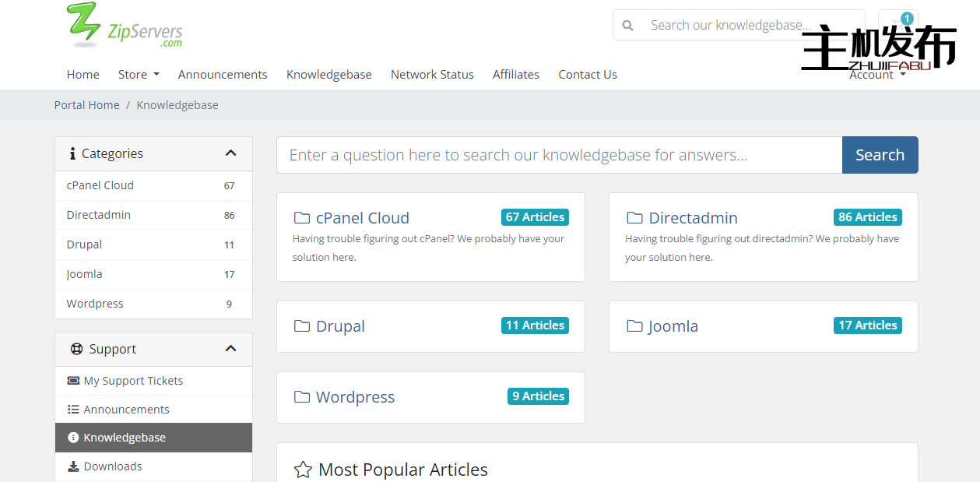This screenshot has width=980, height=482.
Task: Go to Network Status page
Action: click(432, 75)
